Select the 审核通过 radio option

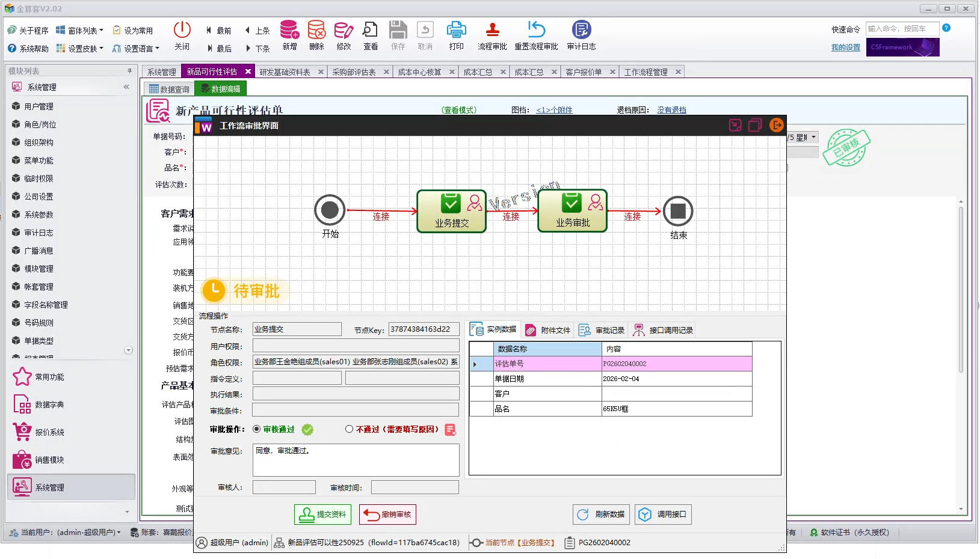(257, 429)
